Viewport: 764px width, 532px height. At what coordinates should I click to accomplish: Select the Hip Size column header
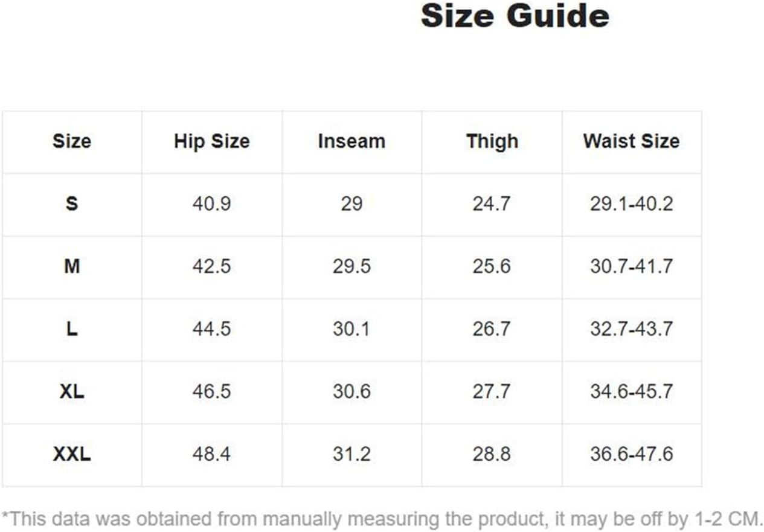point(211,141)
